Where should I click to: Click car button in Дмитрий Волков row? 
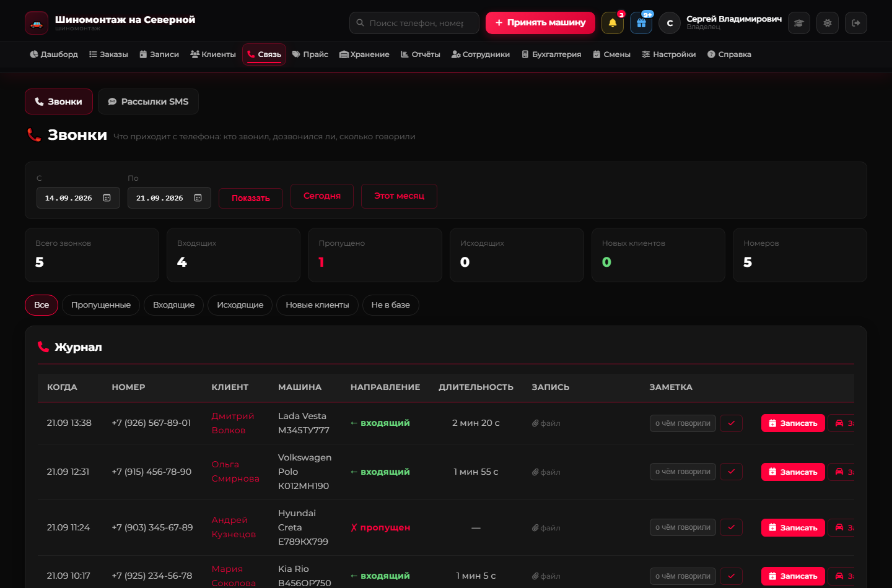(841, 423)
